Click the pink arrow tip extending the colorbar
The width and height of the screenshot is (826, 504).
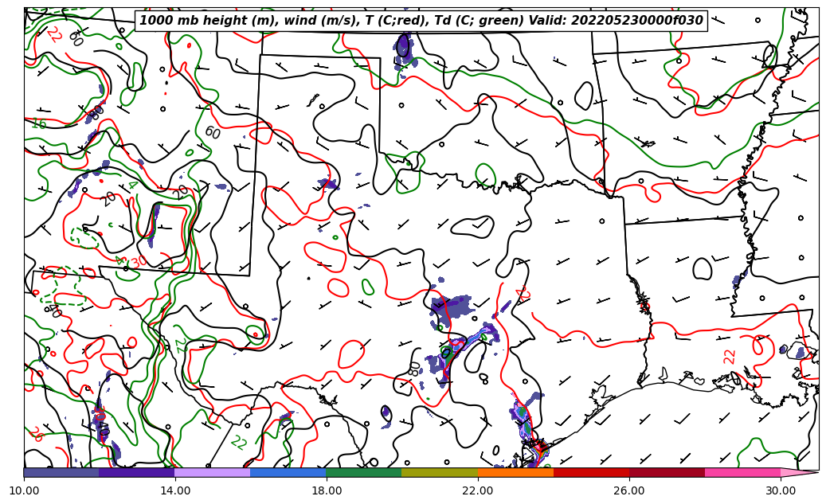click(x=800, y=472)
